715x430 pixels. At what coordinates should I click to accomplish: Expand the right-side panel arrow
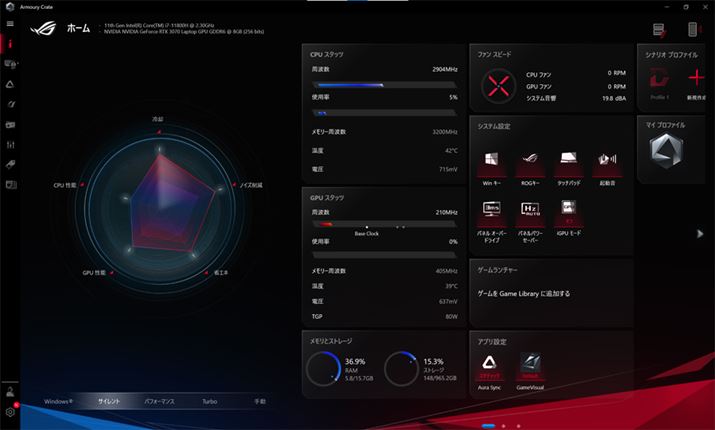coord(700,234)
